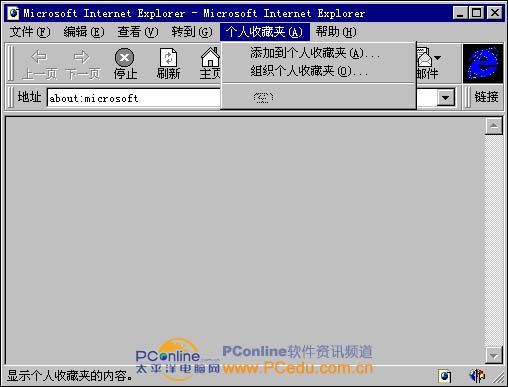
Task: Click the scrollbar down arrow
Action: click(494, 356)
